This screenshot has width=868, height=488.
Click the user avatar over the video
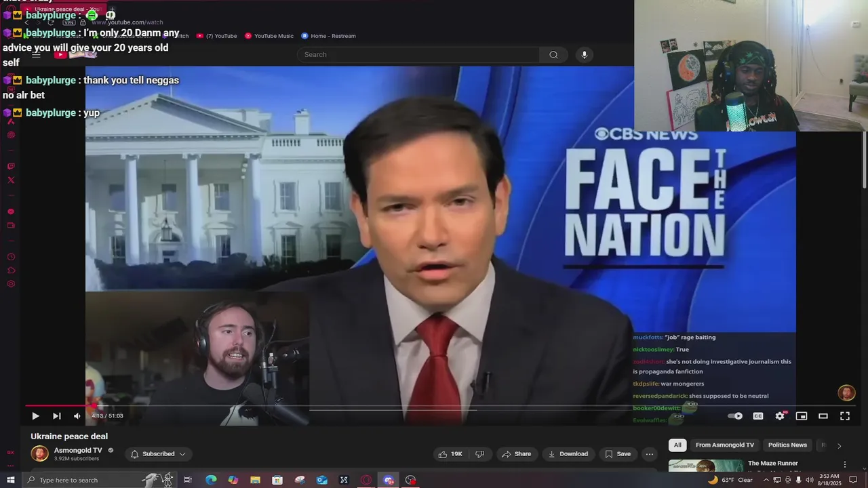(x=846, y=393)
